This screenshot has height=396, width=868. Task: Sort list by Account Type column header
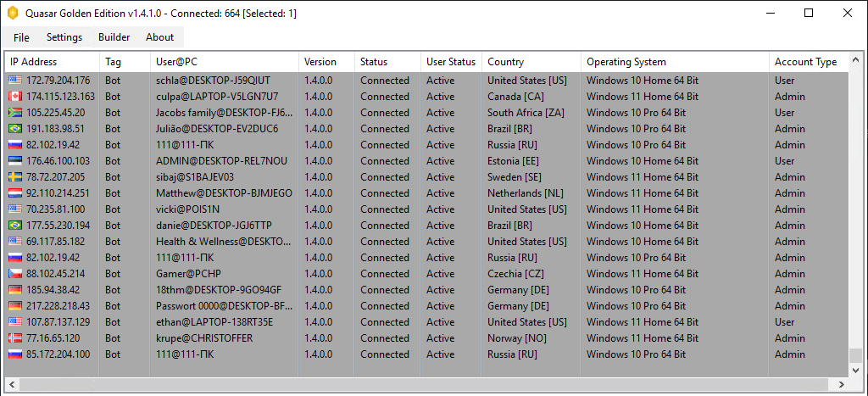808,62
